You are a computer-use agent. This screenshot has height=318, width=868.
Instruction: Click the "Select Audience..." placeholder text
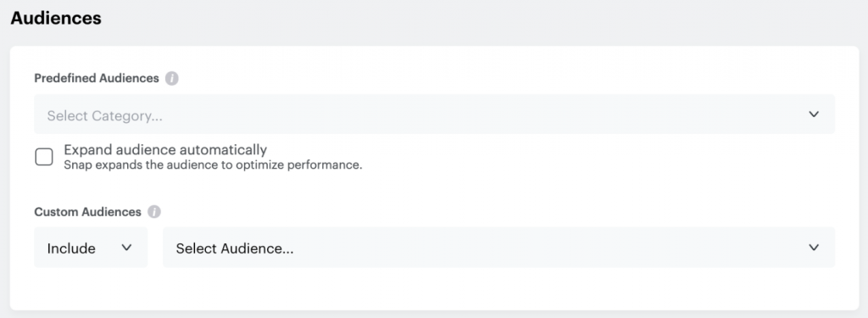click(x=235, y=248)
